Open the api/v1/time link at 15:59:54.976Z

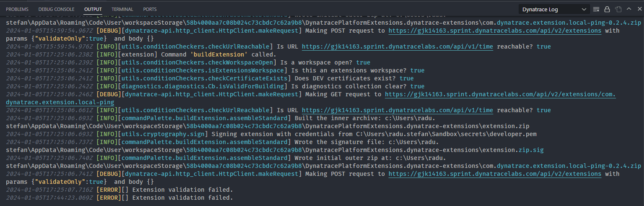click(397, 46)
